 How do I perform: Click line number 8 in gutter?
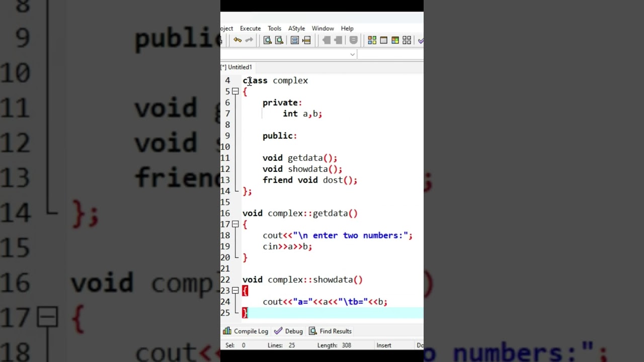coord(227,125)
